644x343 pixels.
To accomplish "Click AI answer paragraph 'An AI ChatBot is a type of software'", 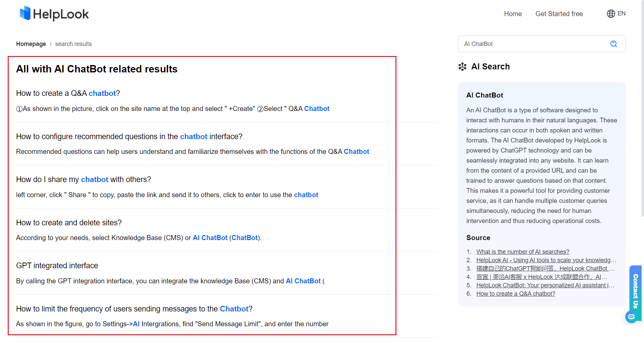I will tap(541, 166).
